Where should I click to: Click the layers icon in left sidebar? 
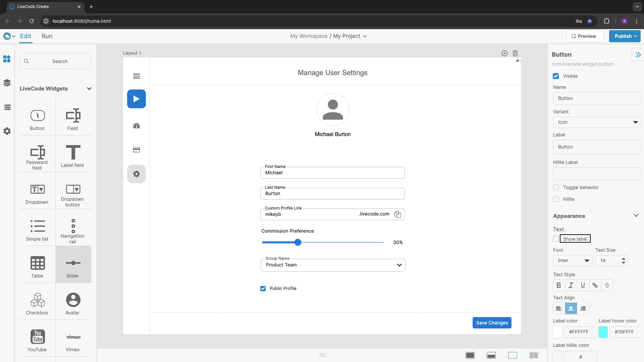click(7, 83)
